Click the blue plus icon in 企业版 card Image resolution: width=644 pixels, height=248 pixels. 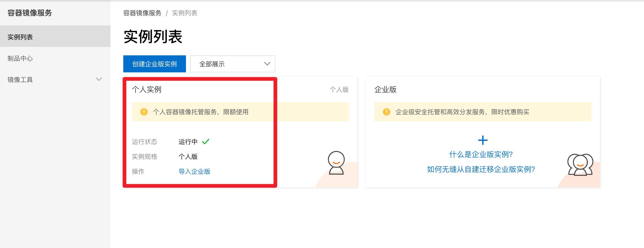click(482, 140)
